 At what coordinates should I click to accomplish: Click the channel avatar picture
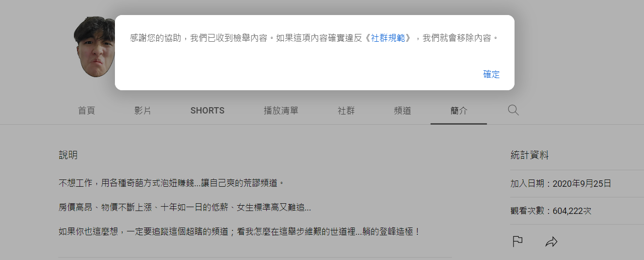pos(95,47)
